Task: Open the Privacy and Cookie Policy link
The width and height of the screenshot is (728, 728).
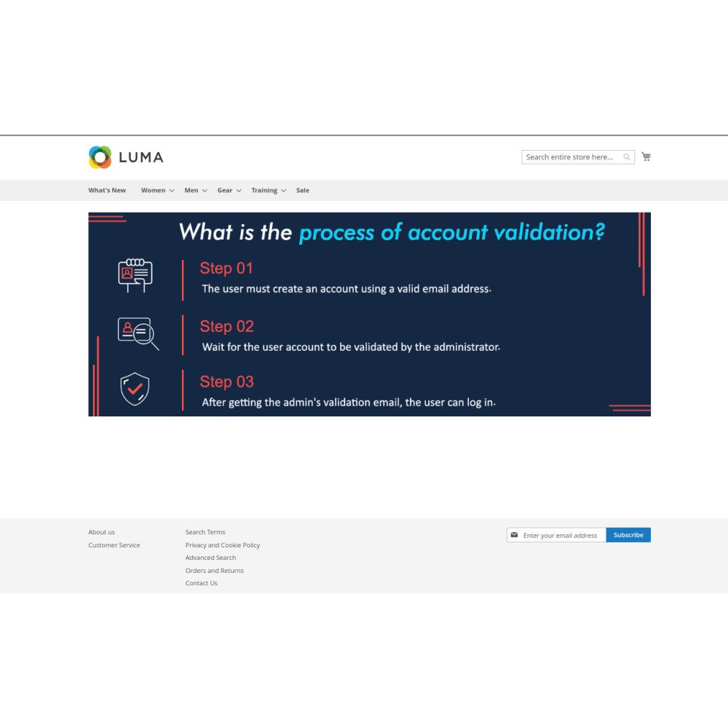Action: click(222, 545)
